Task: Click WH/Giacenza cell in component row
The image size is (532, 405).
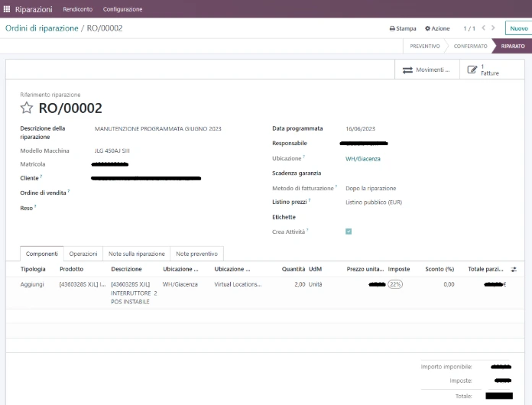Action: 180,284
